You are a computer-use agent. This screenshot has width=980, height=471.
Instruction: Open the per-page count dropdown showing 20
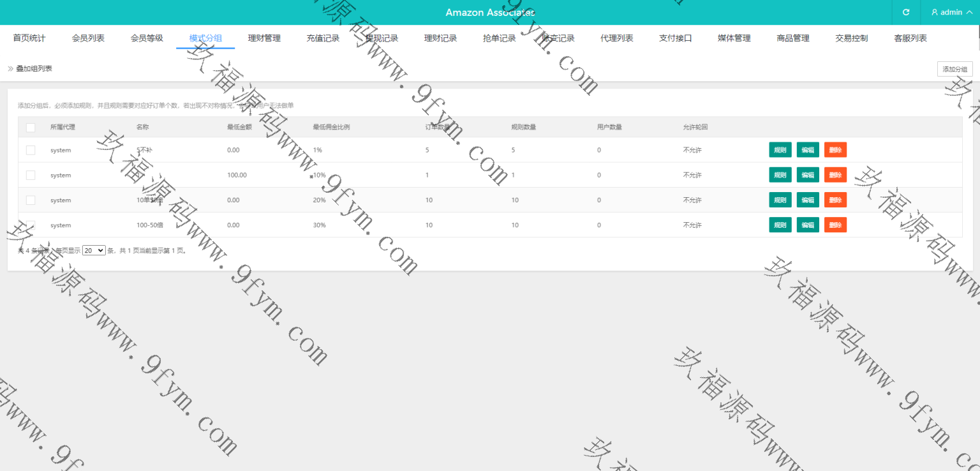[x=94, y=251]
